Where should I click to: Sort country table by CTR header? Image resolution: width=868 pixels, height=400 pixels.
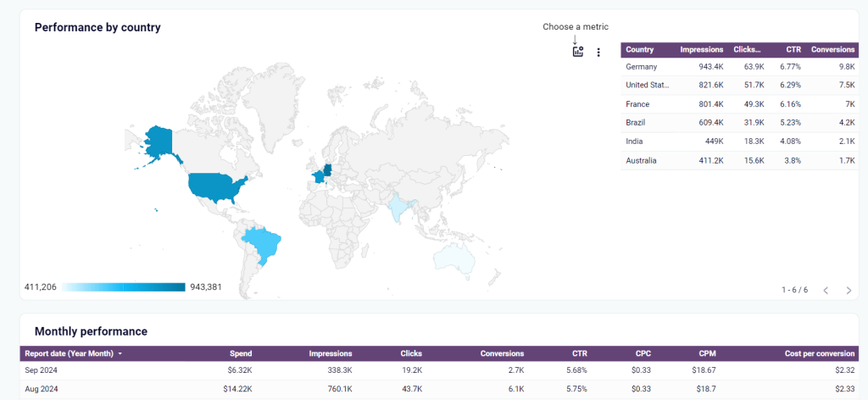(793, 49)
